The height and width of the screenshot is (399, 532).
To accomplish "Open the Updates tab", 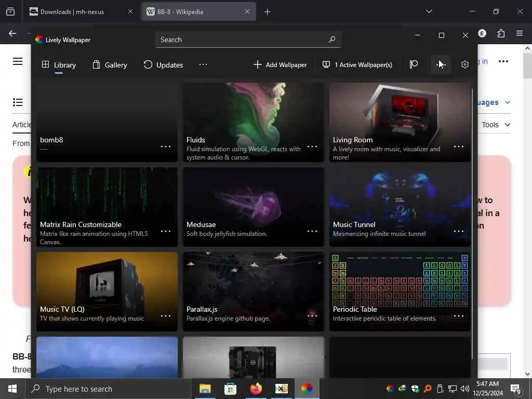I will tap(163, 64).
